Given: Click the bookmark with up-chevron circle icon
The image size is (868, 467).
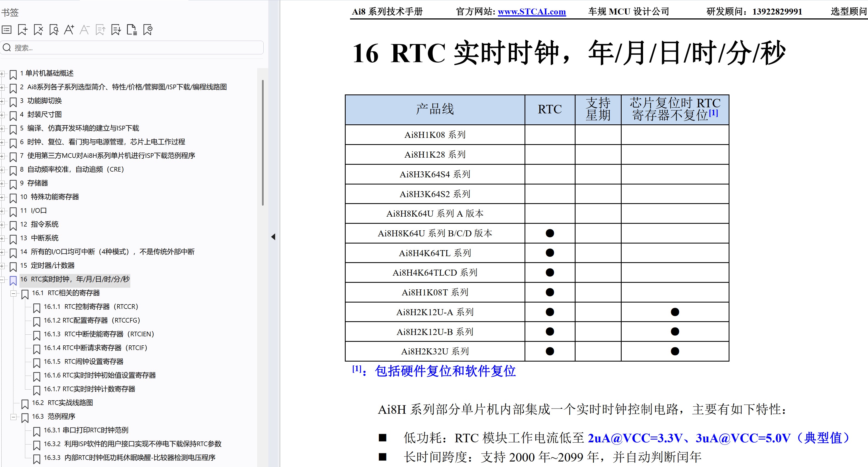Looking at the screenshot, I should [148, 30].
